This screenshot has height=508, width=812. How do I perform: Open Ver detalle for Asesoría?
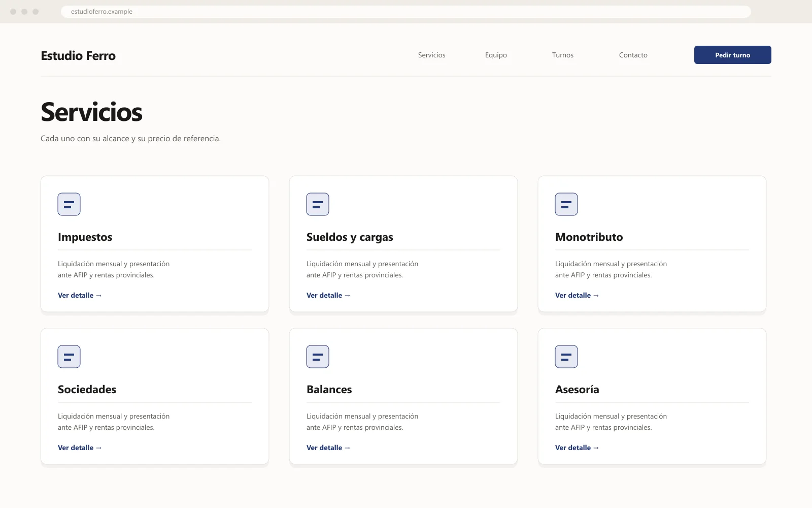pos(577,448)
